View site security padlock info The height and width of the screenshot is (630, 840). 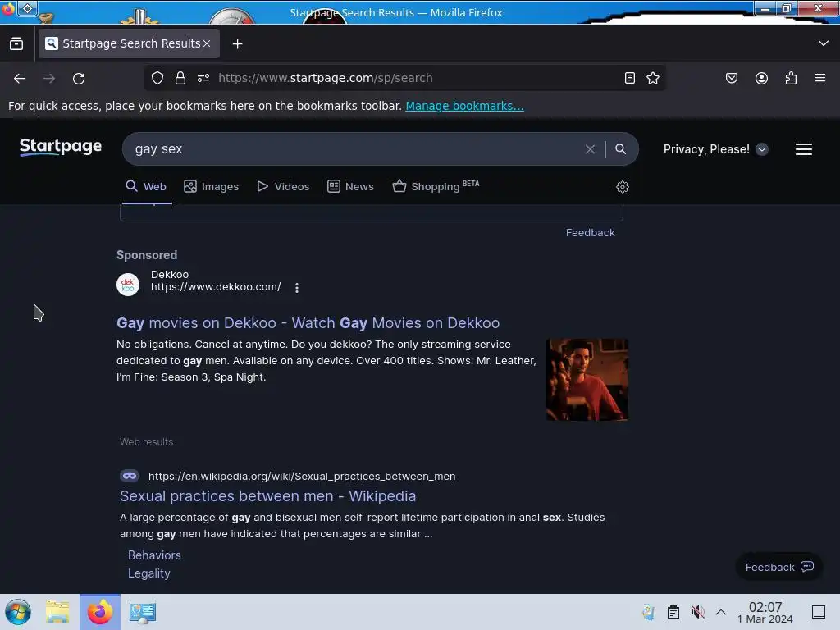pyautogui.click(x=180, y=78)
